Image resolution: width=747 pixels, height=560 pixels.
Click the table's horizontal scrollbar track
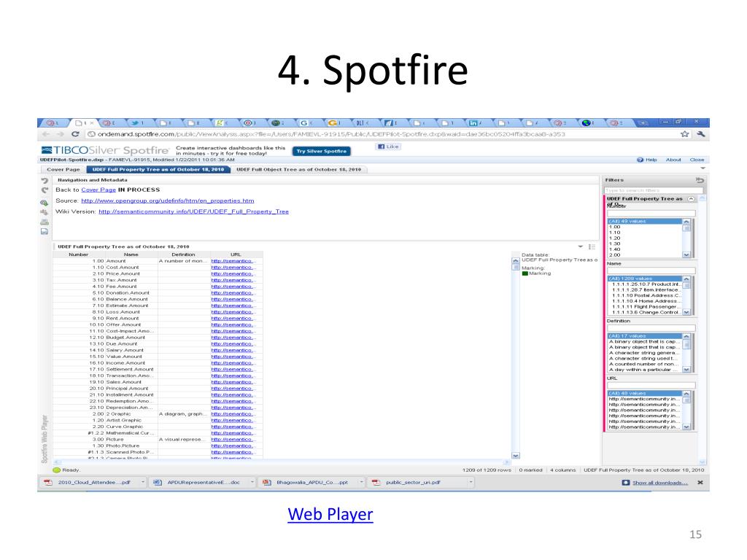(x=282, y=462)
